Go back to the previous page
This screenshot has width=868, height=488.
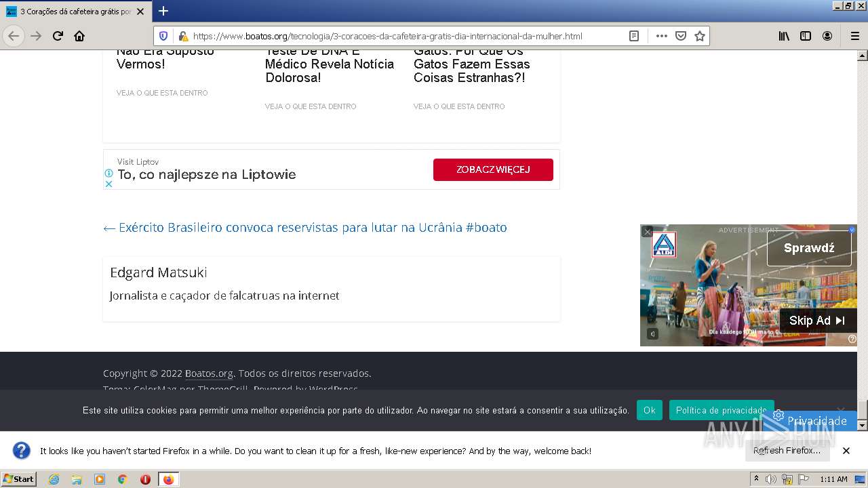pos(14,36)
